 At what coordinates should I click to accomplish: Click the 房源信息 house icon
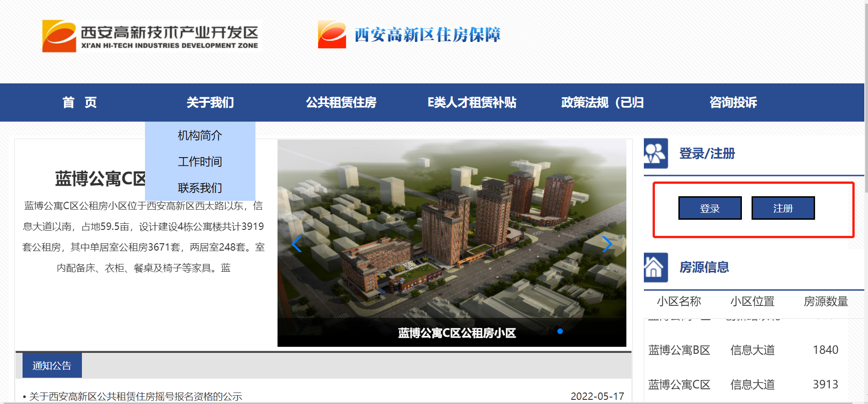point(655,268)
